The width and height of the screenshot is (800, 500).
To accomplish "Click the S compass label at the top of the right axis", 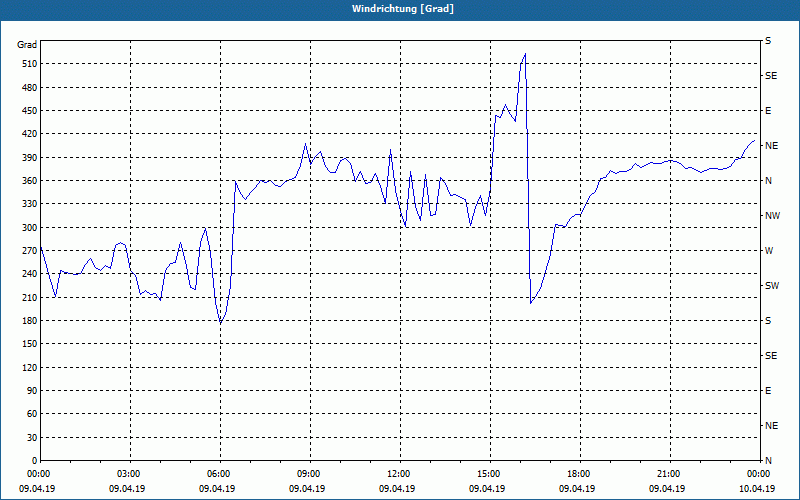I will pyautogui.click(x=768, y=41).
